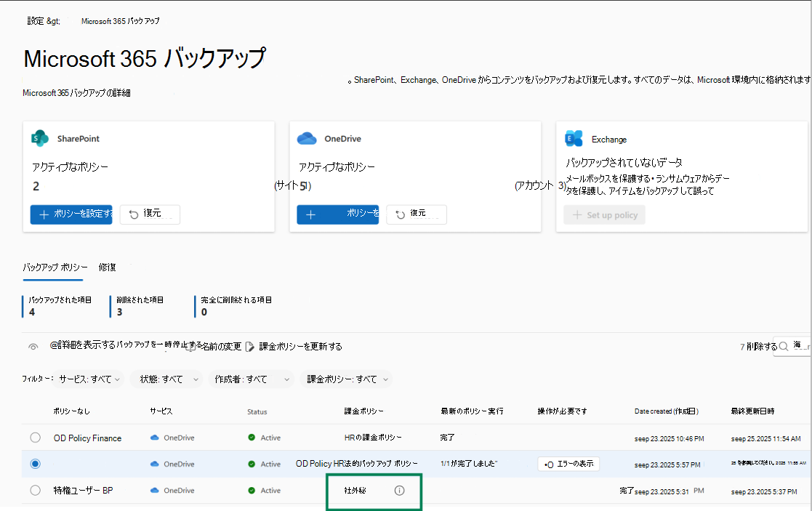Click OneDrive icon in OD Policy Finance row
This screenshot has height=511, width=812.
[x=154, y=438]
